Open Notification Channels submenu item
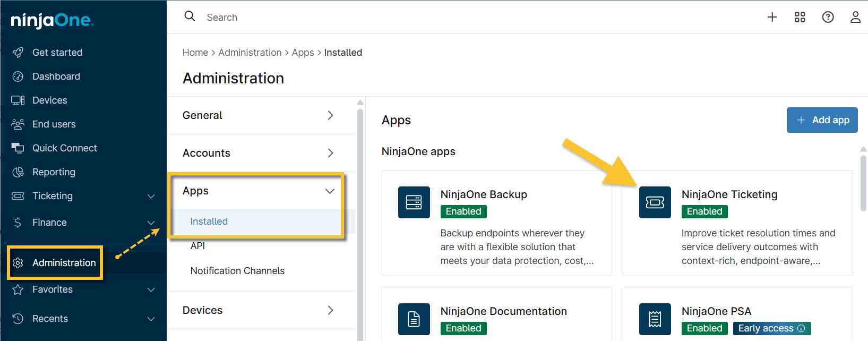Image resolution: width=868 pixels, height=341 pixels. coord(237,271)
